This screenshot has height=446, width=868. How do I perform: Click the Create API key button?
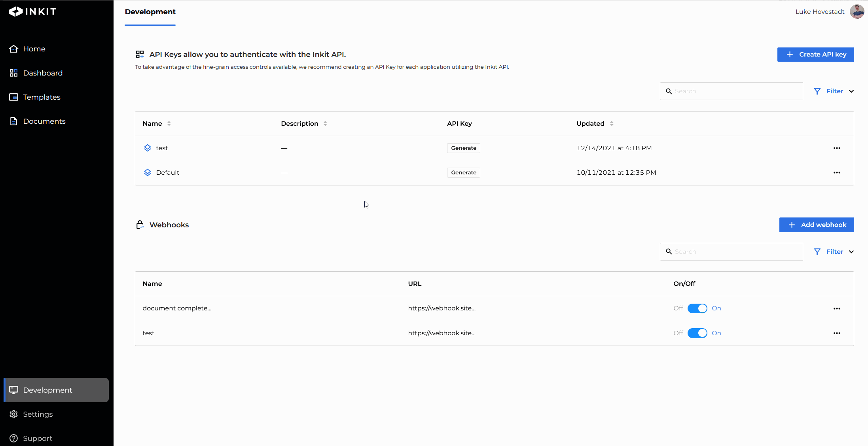coord(815,55)
